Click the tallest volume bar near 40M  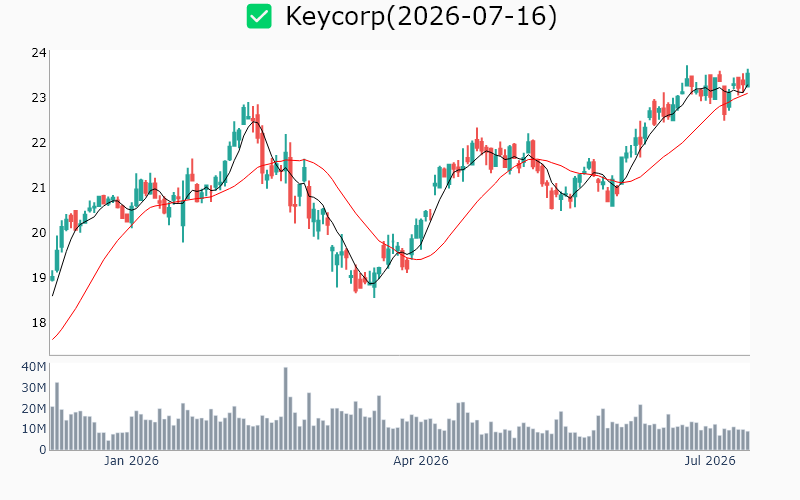click(286, 409)
